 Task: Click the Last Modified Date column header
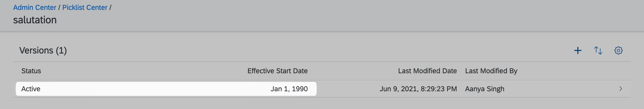coord(427,71)
